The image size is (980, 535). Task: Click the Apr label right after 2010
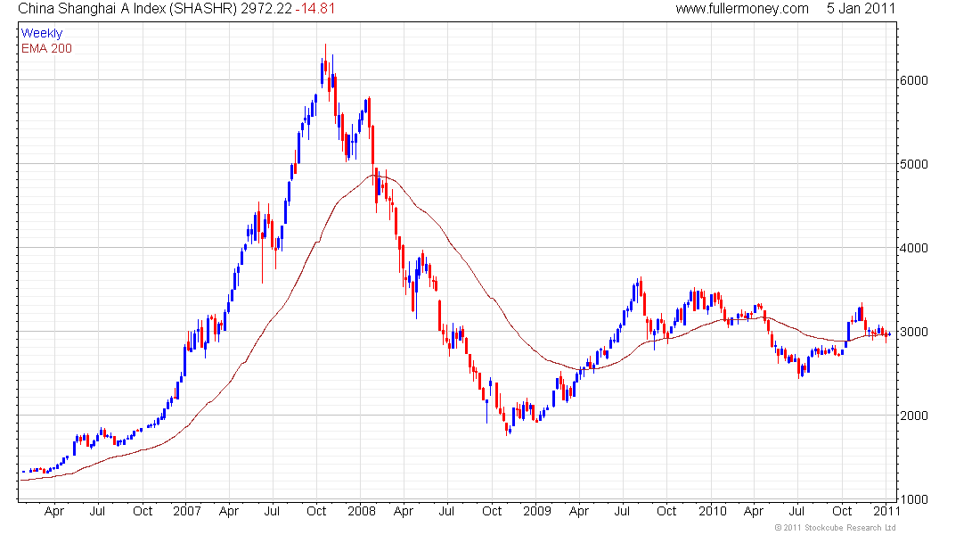(x=754, y=512)
